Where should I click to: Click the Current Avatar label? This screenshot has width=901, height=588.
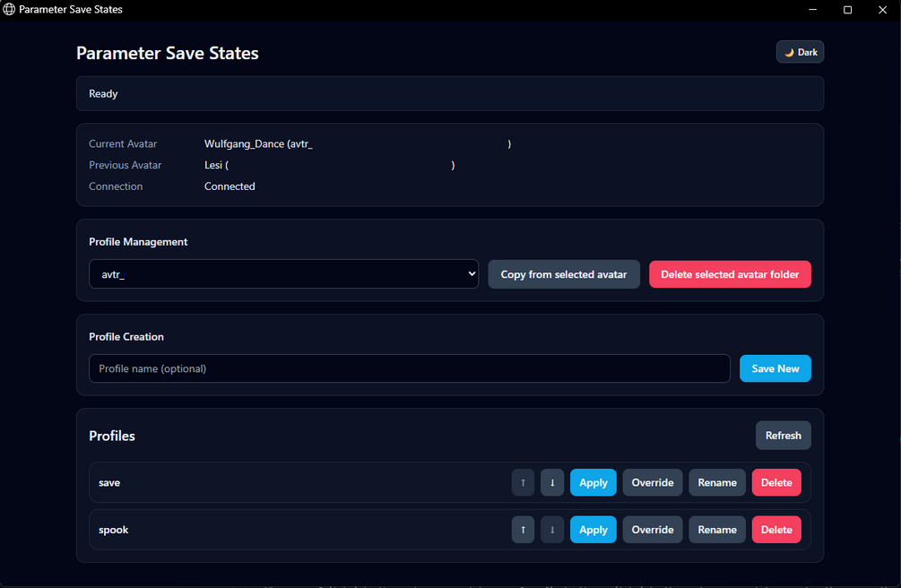coord(123,143)
